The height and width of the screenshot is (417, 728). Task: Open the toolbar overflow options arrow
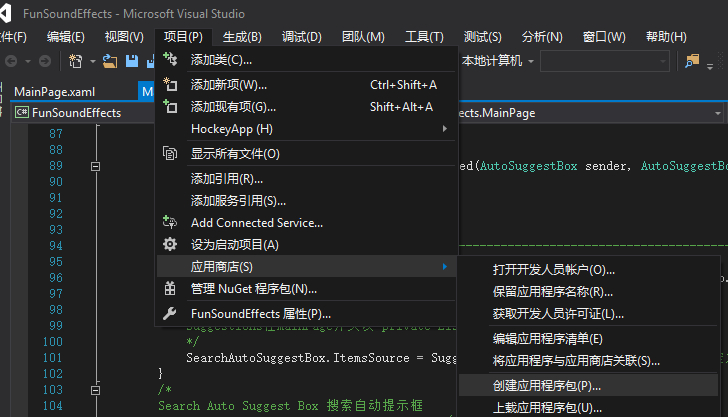point(710,66)
